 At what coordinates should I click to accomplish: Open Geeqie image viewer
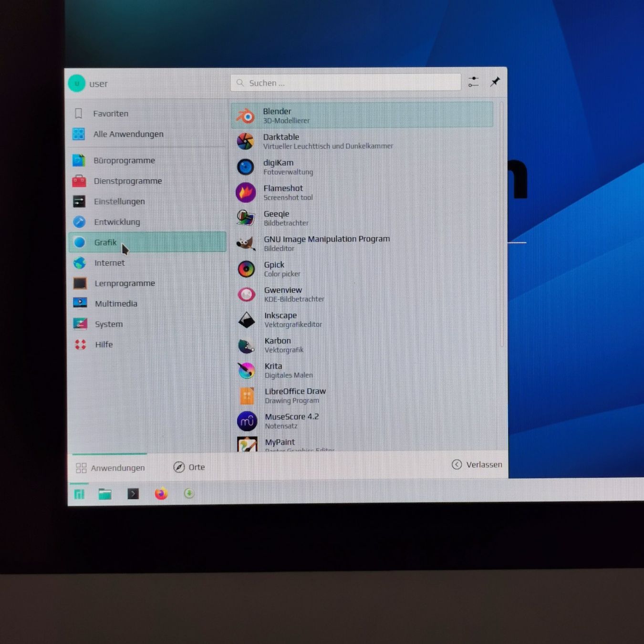point(362,218)
